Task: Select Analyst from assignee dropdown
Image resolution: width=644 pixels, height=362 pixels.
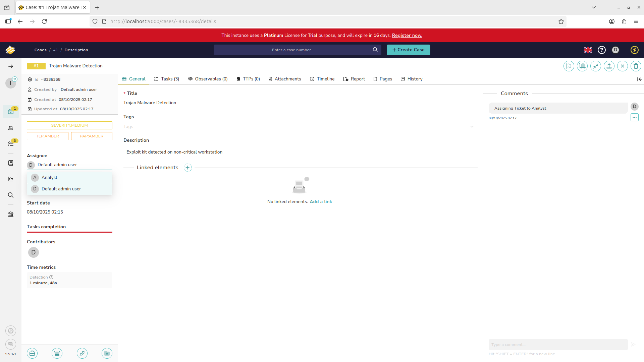Action: pos(50,178)
